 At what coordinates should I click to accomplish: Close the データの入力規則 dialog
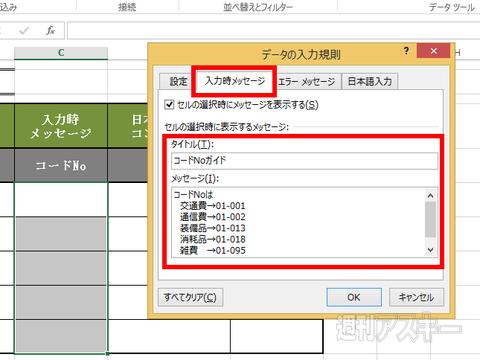point(434,51)
